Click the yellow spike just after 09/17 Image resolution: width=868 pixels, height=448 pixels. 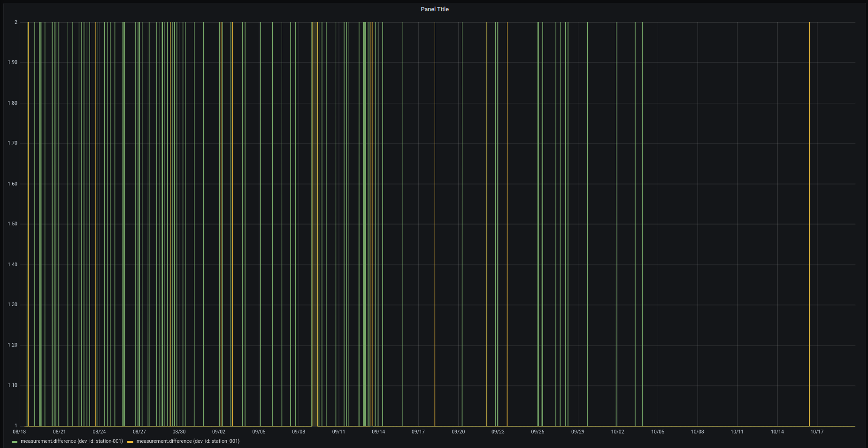tap(435, 225)
